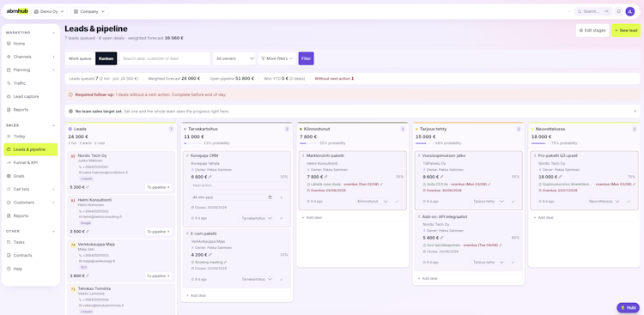Add the next action with plus on Konepaja CRM

pyautogui.click(x=282, y=197)
